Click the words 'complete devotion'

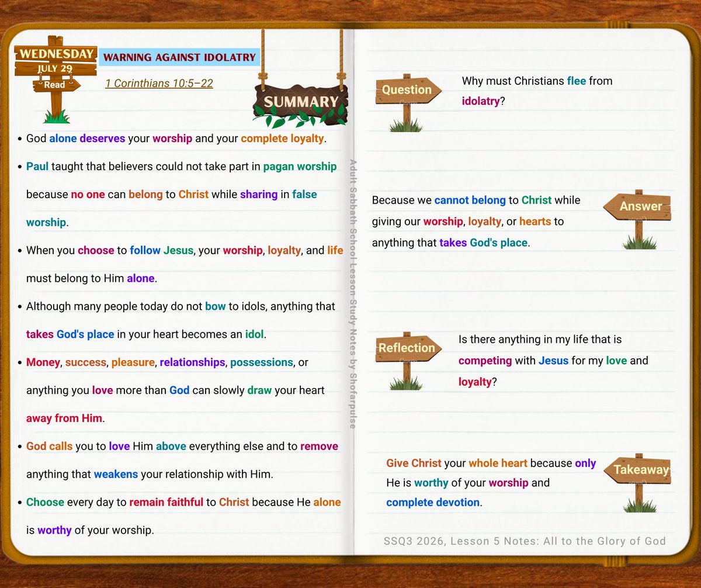pyautogui.click(x=433, y=502)
